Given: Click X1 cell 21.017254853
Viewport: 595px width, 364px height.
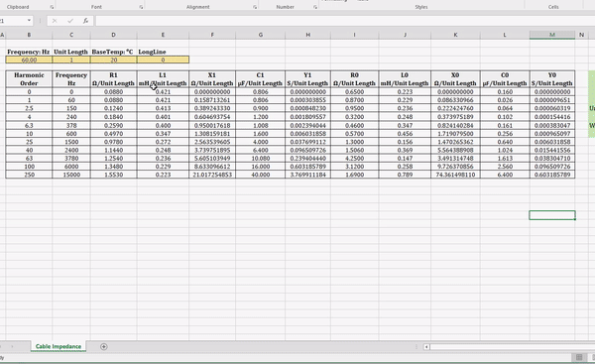Looking at the screenshot, I should (212, 175).
